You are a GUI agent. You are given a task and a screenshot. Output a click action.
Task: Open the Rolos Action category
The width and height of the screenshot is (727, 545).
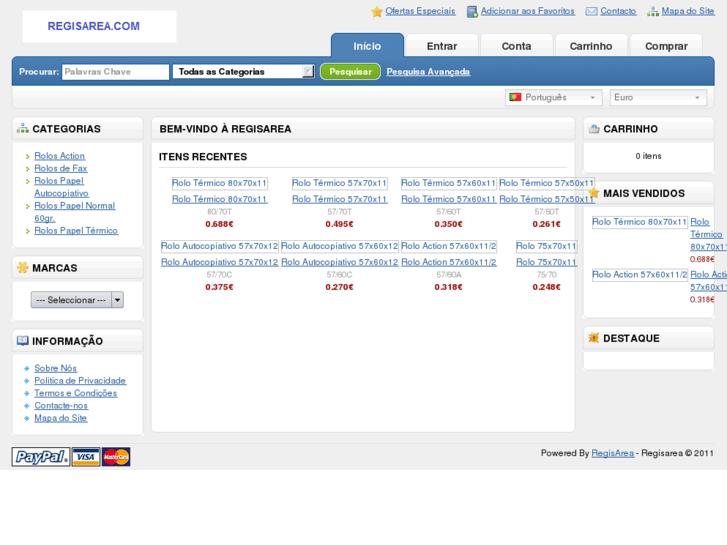tap(60, 156)
